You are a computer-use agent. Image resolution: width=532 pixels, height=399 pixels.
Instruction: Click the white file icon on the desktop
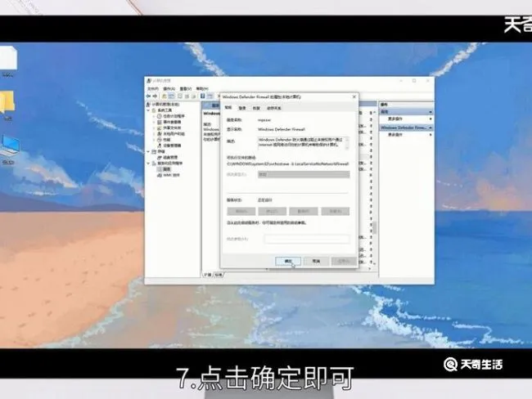[7, 57]
